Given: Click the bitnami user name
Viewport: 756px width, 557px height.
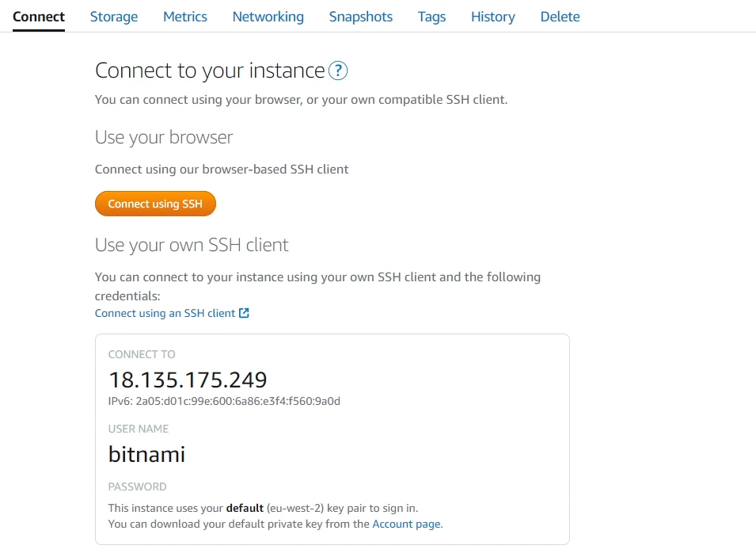Looking at the screenshot, I should 146,454.
